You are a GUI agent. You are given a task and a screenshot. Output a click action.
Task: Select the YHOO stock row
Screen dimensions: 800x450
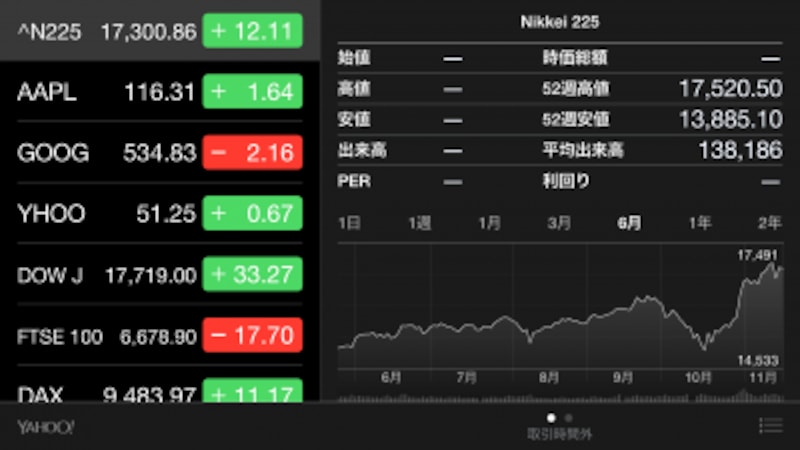(x=160, y=213)
